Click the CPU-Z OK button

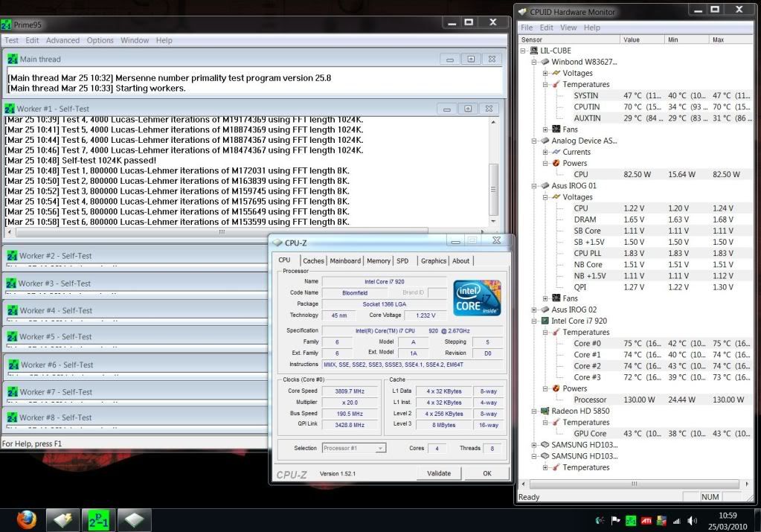[x=487, y=473]
